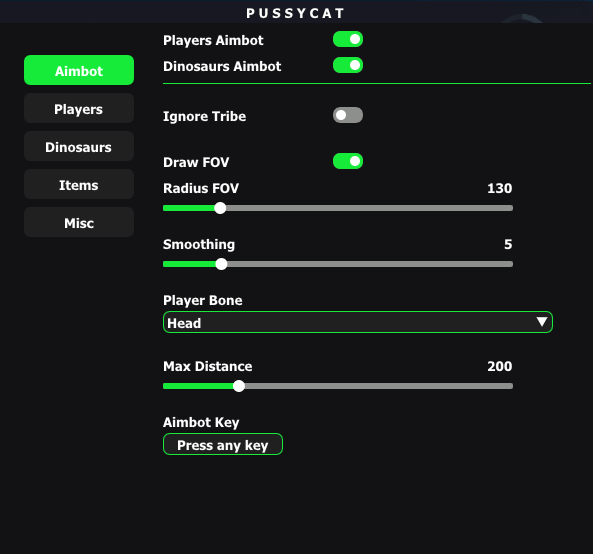Open the Player Bone dropdown showing Head
The height and width of the screenshot is (554, 593).
(358, 322)
